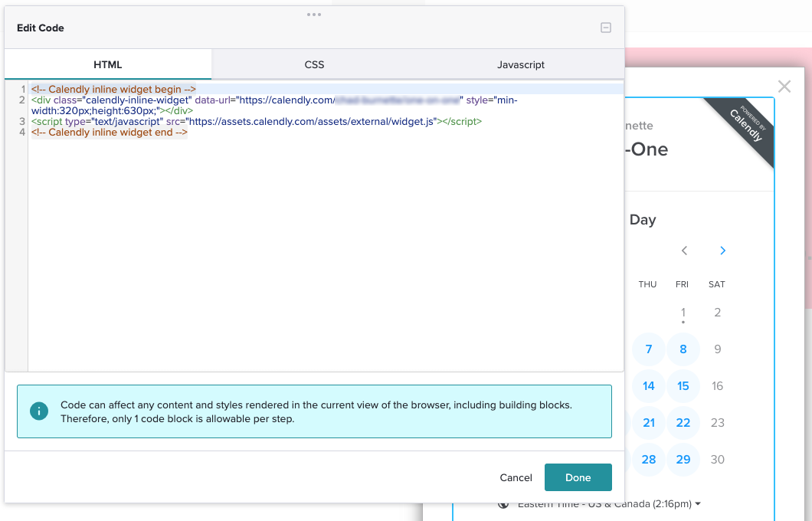812x521 pixels.
Task: Click unavailable date 1 in the calendar
Action: [x=683, y=313]
